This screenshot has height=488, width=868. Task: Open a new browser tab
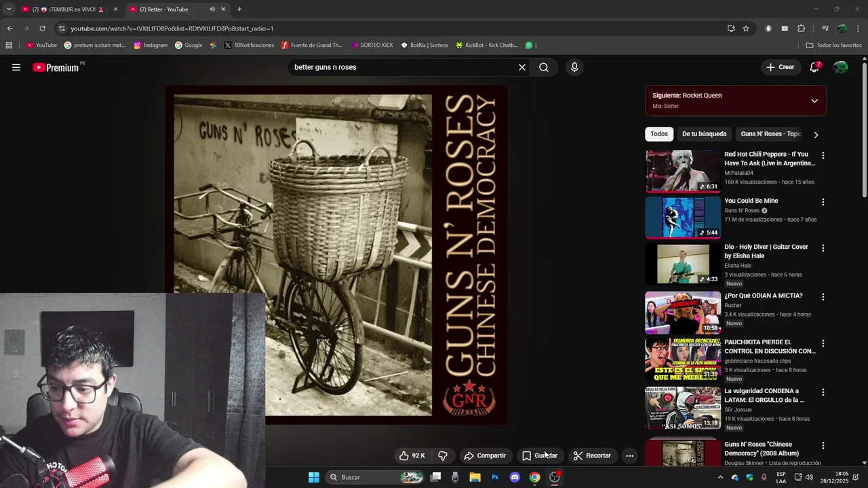coord(239,9)
